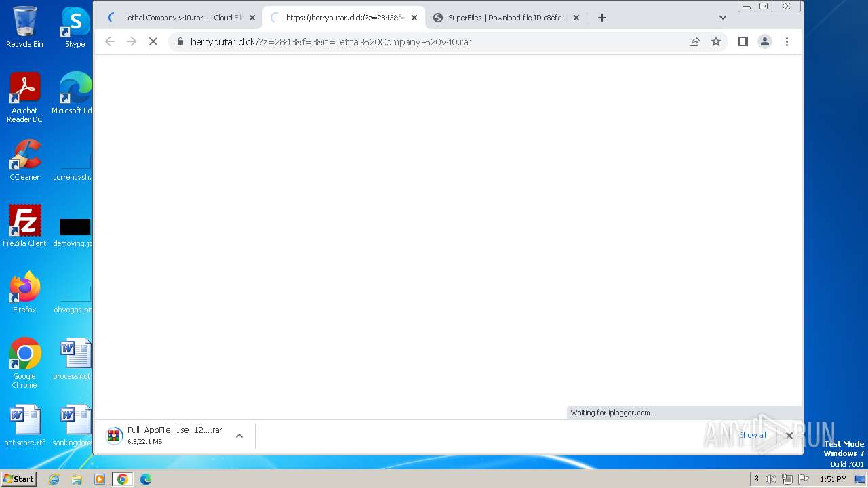This screenshot has height=488, width=868.
Task: Open a new tab
Action: [x=601, y=18]
